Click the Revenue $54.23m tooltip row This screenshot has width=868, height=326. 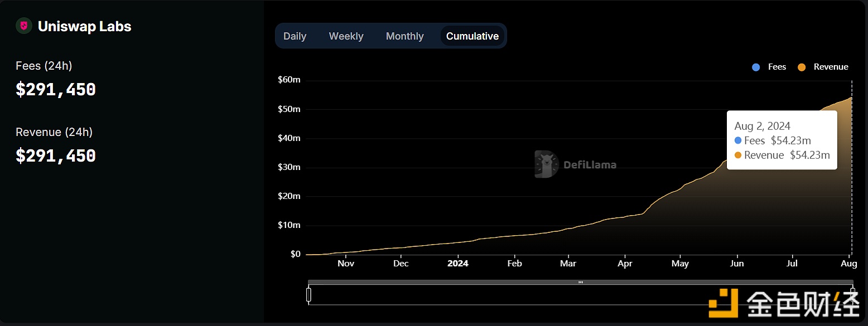782,155
